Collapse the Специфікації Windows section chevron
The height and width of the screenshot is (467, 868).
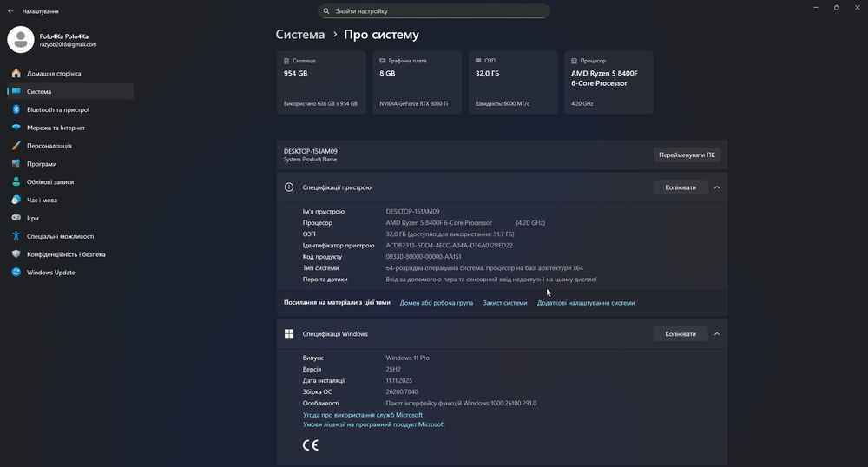(x=717, y=333)
